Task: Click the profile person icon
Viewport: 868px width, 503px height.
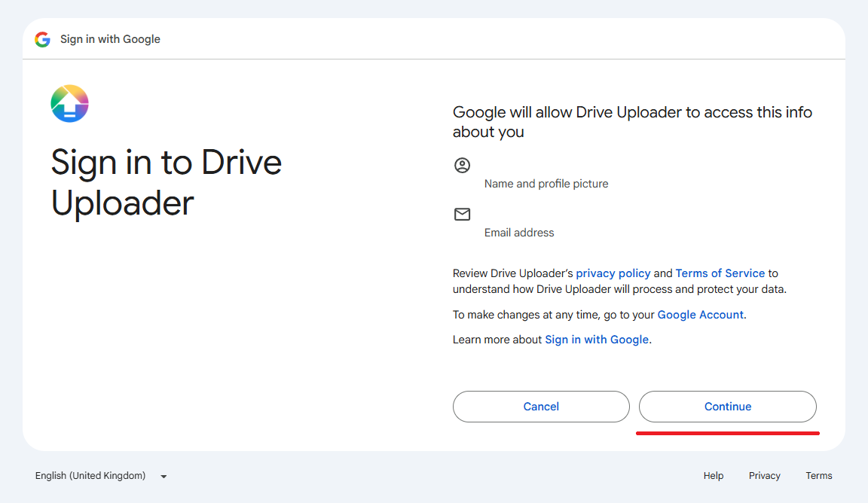Action: tap(462, 165)
